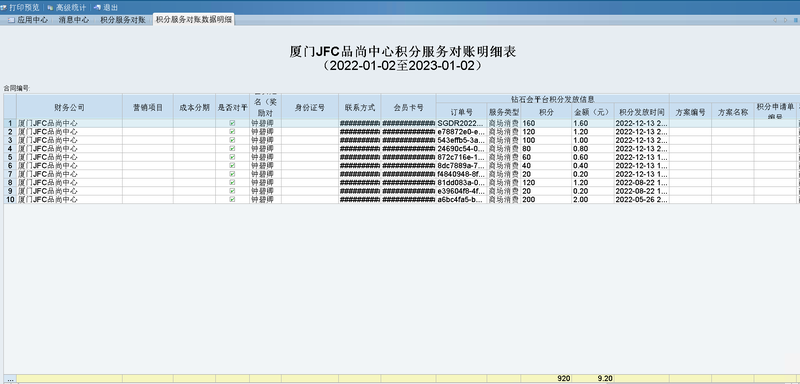Screen dimensions: 800x384
Task: Click the 积分申请单编号 column header
Action: point(775,111)
